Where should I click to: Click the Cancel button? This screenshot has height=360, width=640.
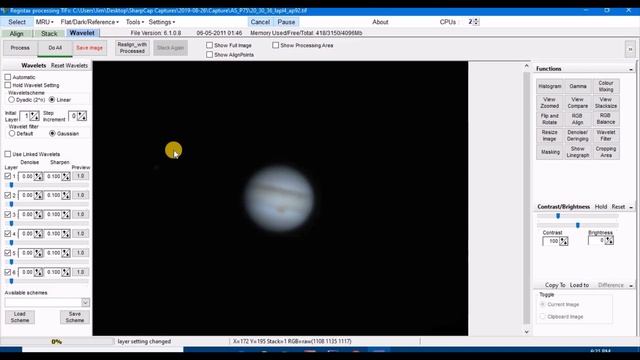click(x=260, y=22)
